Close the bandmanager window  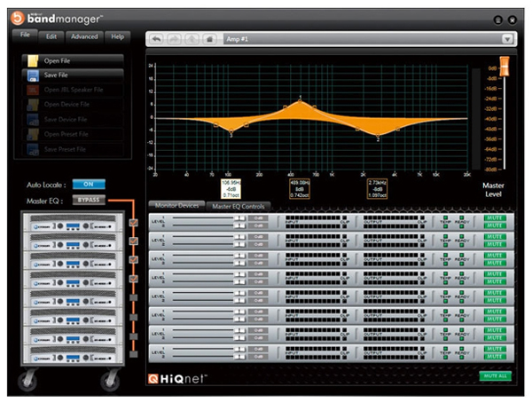[x=512, y=20]
